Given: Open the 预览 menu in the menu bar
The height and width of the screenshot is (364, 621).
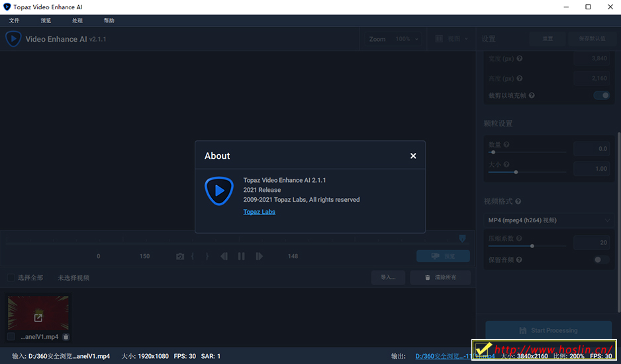Looking at the screenshot, I should 46,21.
